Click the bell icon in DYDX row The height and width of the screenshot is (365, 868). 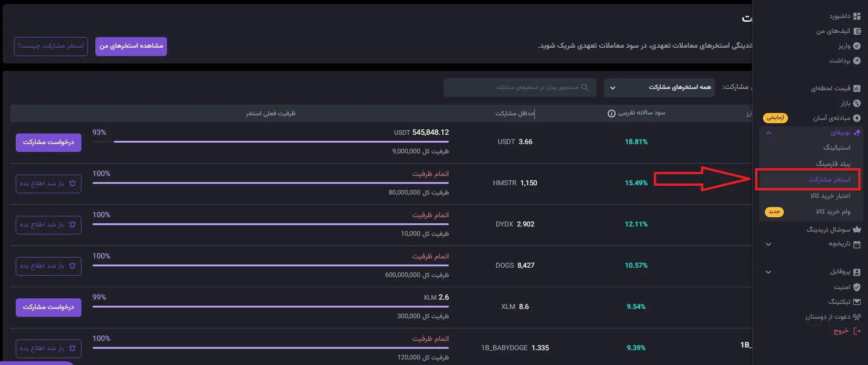click(72, 225)
